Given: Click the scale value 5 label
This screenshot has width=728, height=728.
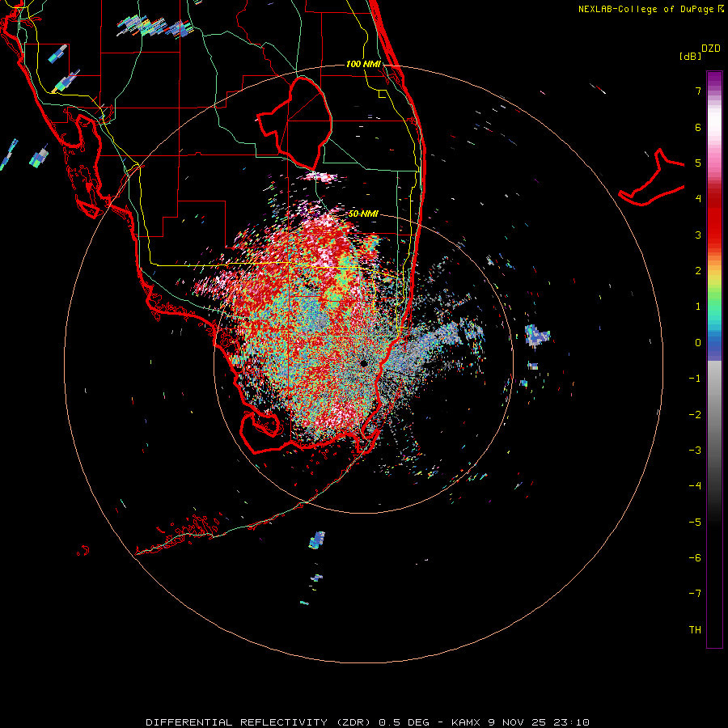Looking at the screenshot, I should (698, 163).
